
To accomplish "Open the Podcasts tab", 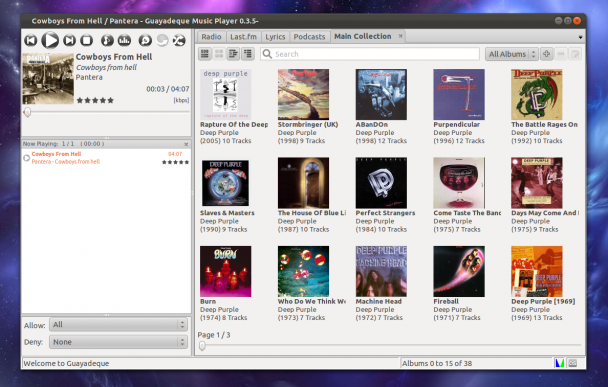I will point(309,36).
